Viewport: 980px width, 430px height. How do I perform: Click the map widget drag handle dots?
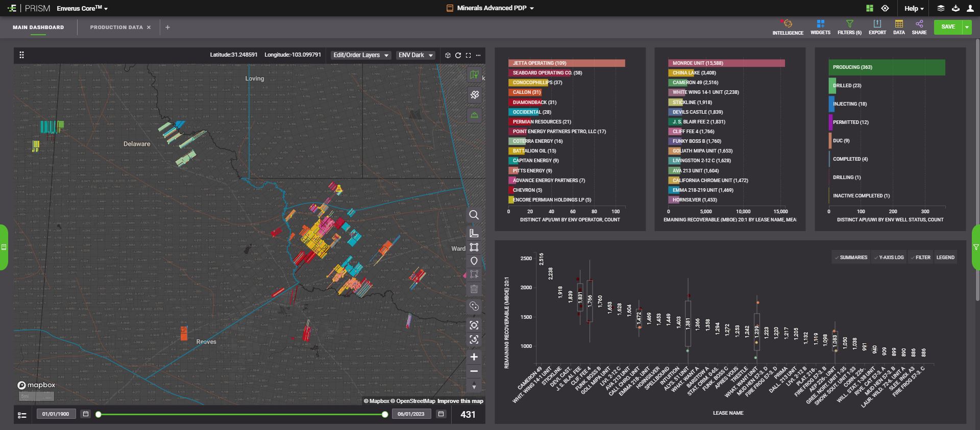[x=21, y=55]
